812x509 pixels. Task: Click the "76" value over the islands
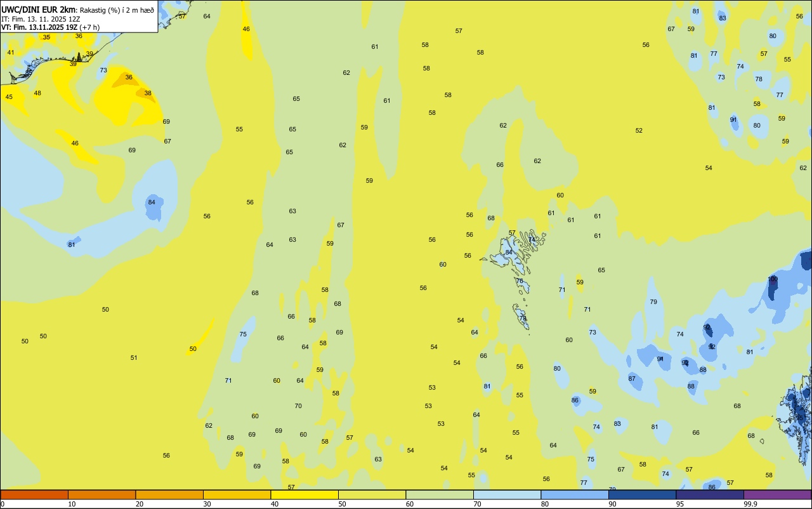coord(520,281)
